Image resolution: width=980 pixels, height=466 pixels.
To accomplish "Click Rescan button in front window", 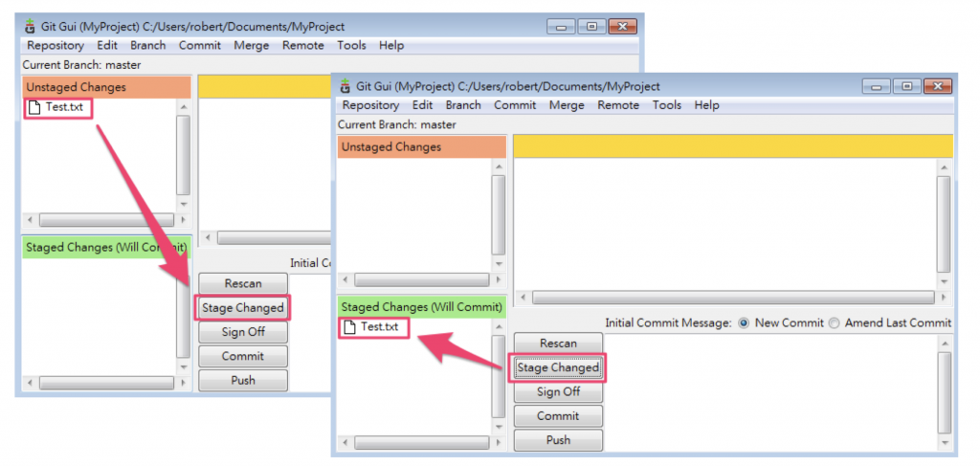I will pyautogui.click(x=558, y=344).
